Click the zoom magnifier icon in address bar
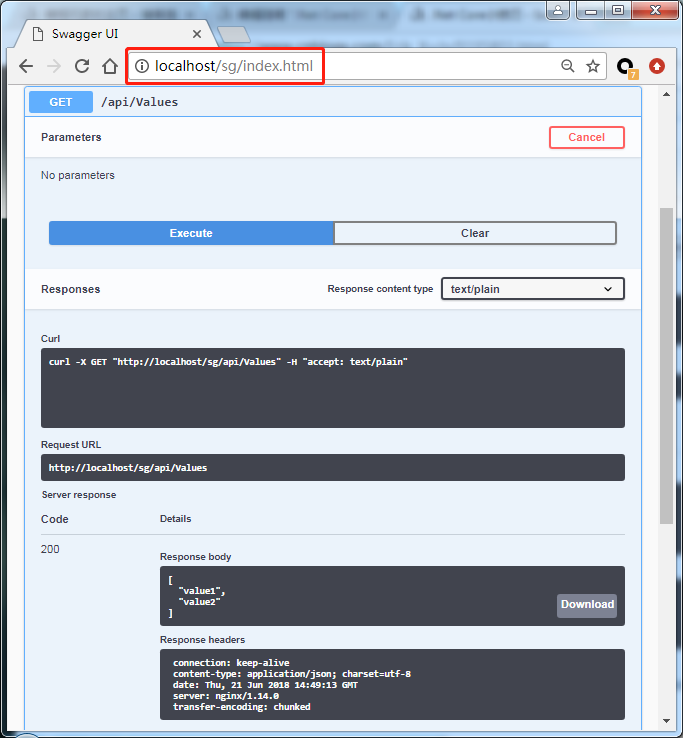The image size is (683, 738). coord(568,66)
